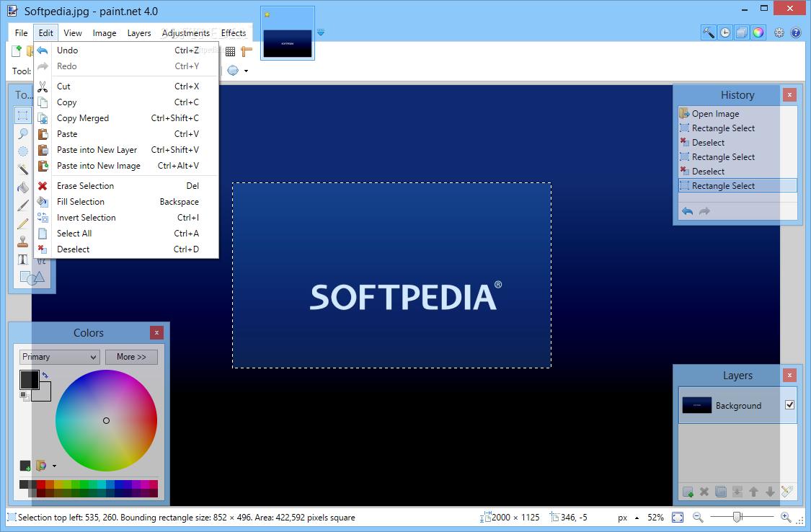Toggle the pixel grid button

coord(230,51)
